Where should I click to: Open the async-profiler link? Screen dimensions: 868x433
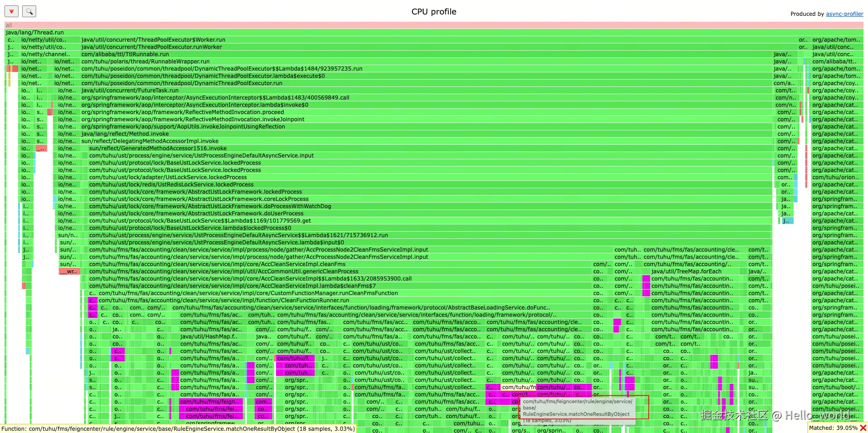(x=844, y=14)
